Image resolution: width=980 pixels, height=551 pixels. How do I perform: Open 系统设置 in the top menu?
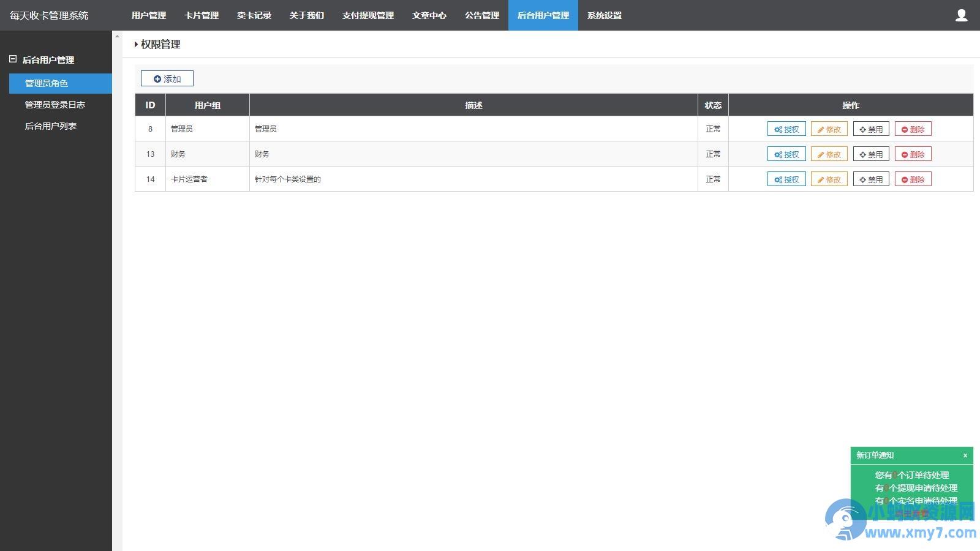point(605,15)
